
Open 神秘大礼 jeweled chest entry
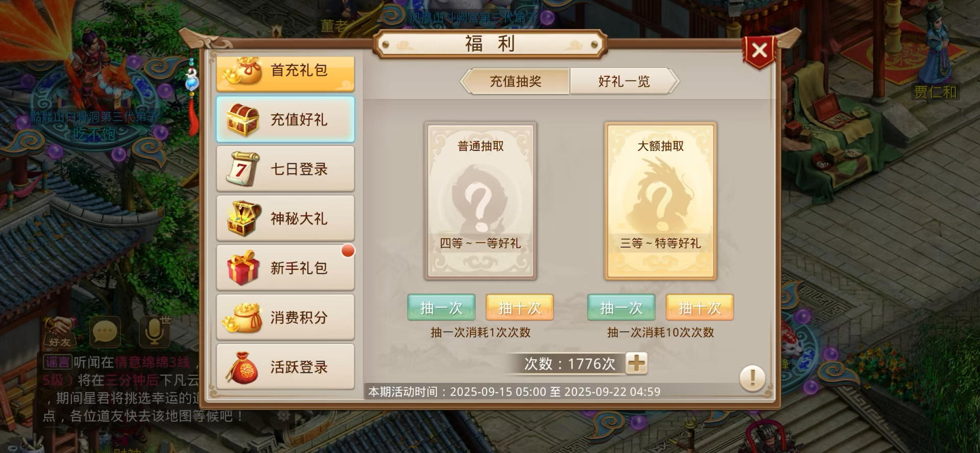tap(285, 218)
